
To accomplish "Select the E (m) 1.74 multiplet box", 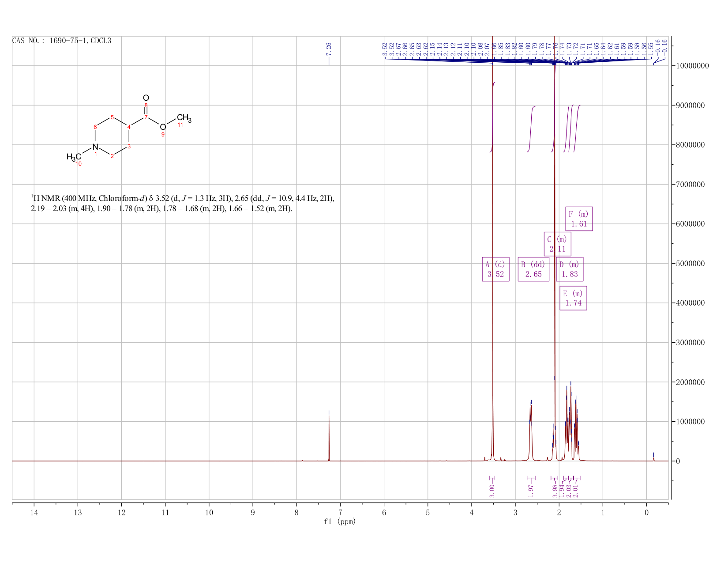I will [573, 298].
